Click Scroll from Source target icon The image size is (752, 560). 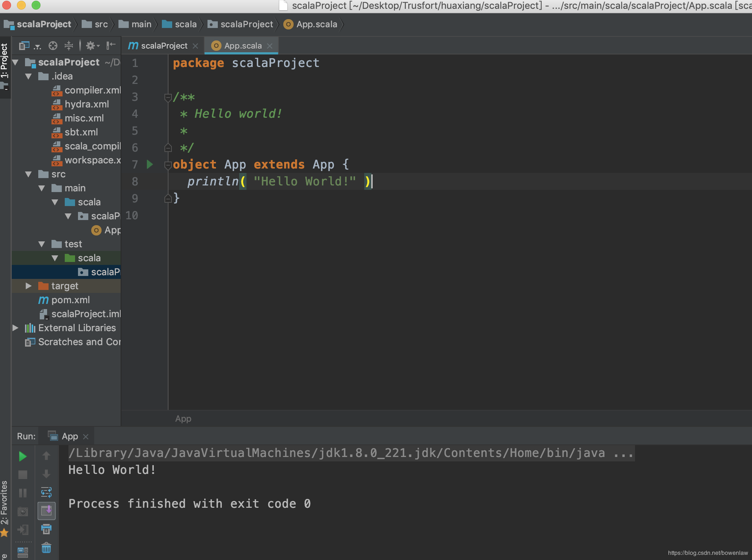(53, 46)
